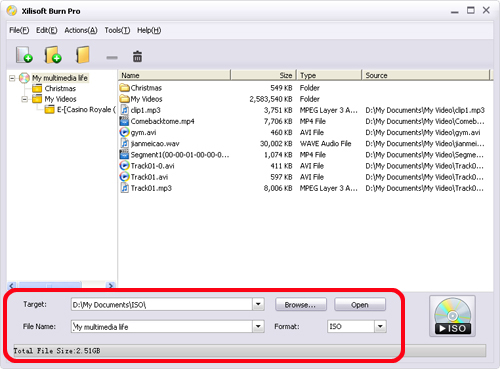
Task: Click the Total File Size status bar
Action: pos(250,351)
